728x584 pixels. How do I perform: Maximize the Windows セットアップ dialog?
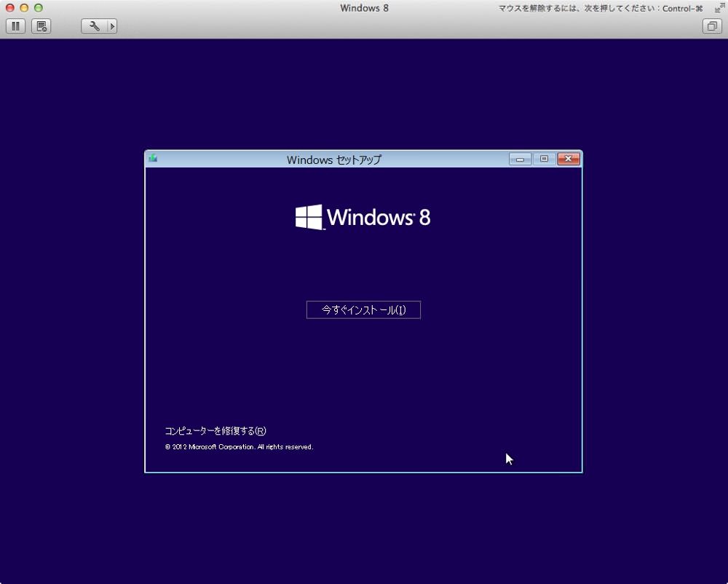(544, 159)
